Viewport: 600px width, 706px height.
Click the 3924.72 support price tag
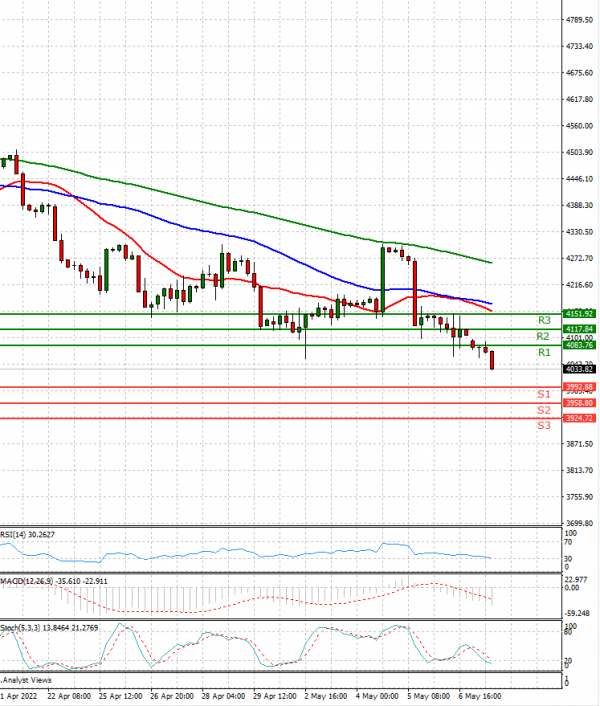(580, 418)
